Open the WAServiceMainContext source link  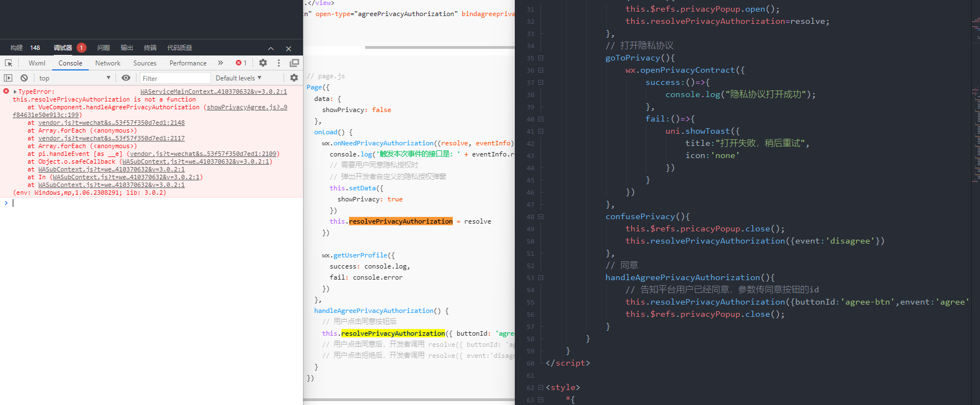coord(214,92)
